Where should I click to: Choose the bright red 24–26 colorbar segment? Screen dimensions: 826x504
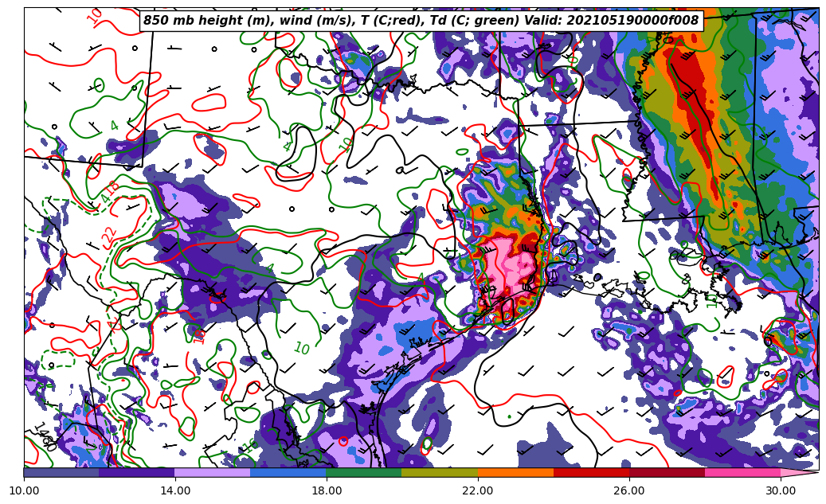coord(591,472)
